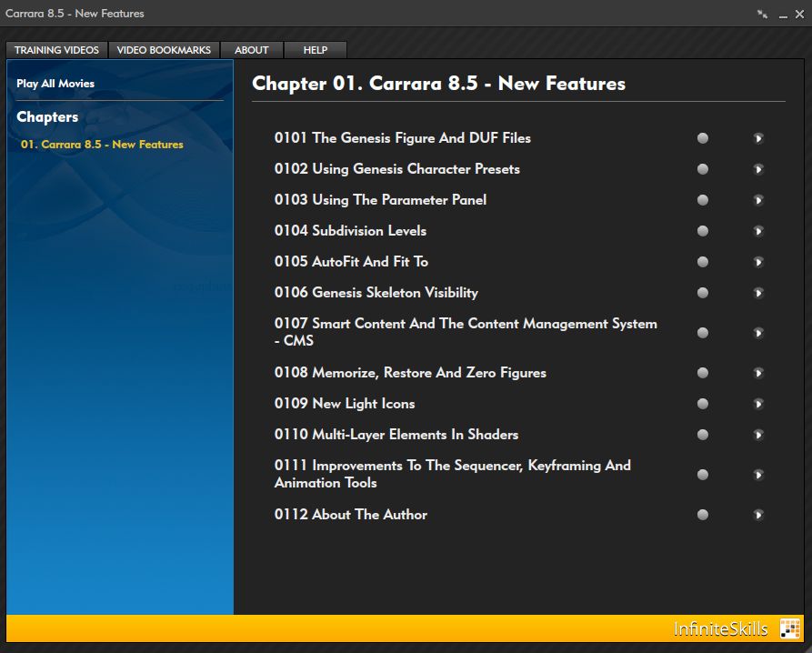Toggle watched dot for 0108 Memorize, Restore
Viewport: 812px width, 653px height.
pyautogui.click(x=703, y=373)
